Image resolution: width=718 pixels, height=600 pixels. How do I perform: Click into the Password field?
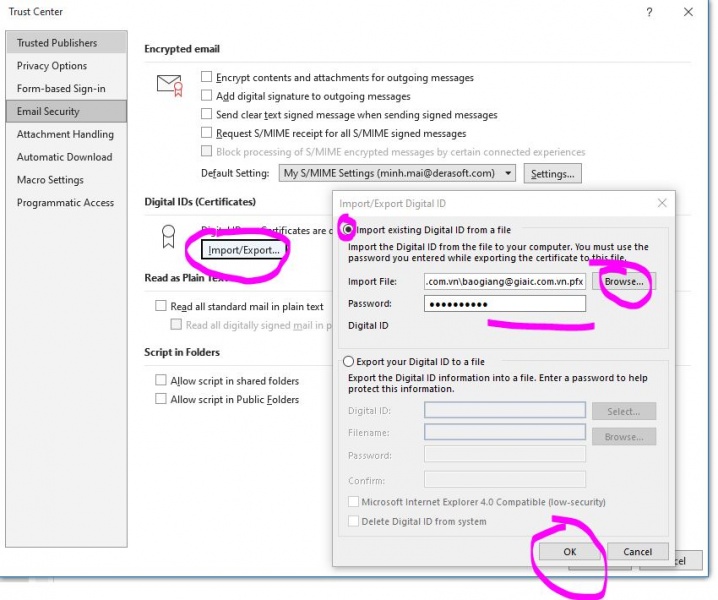click(504, 304)
